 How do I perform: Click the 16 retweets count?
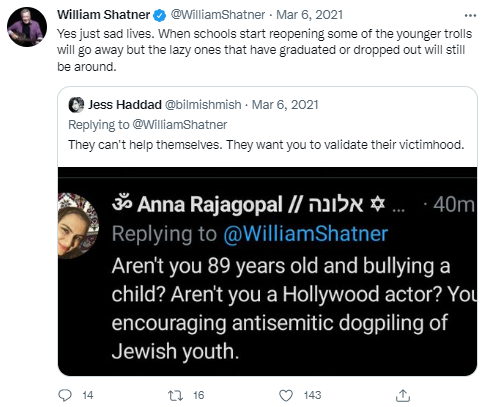pyautogui.click(x=198, y=396)
